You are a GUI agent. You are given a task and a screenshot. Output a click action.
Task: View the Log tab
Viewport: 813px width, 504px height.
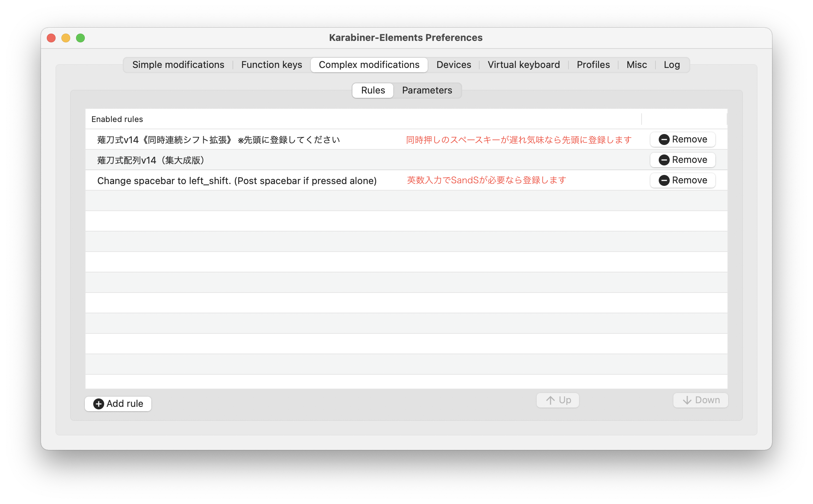pos(672,65)
